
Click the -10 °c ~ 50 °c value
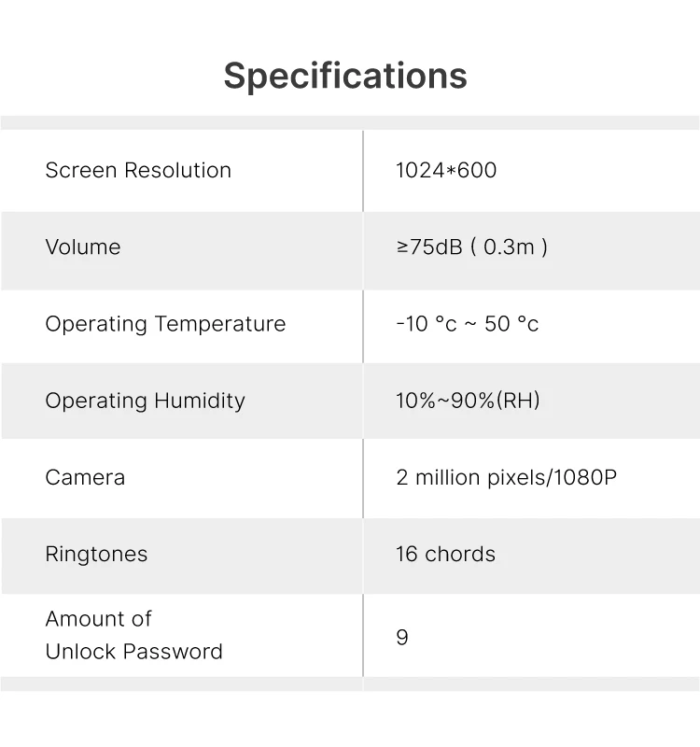tap(467, 324)
